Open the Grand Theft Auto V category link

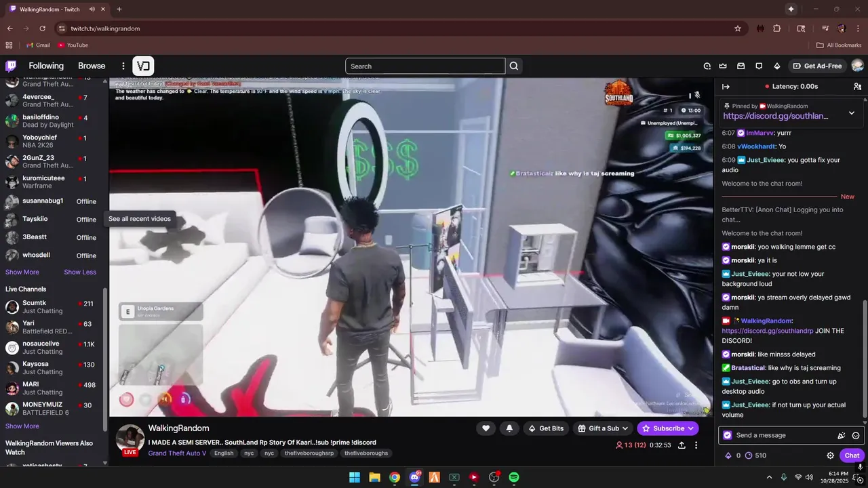[177, 453]
